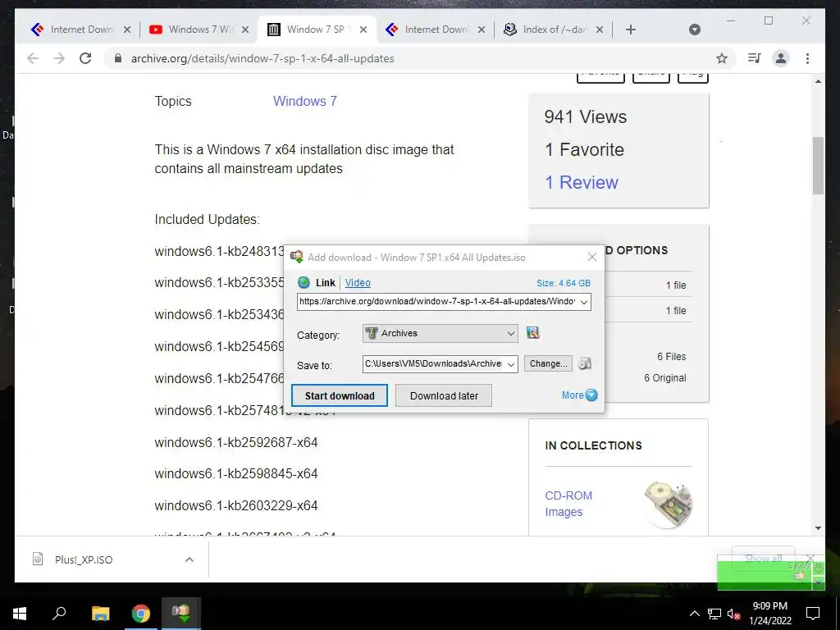Switch to the Windows 7 YouTube tab
This screenshot has height=630, width=840.
coord(199,30)
